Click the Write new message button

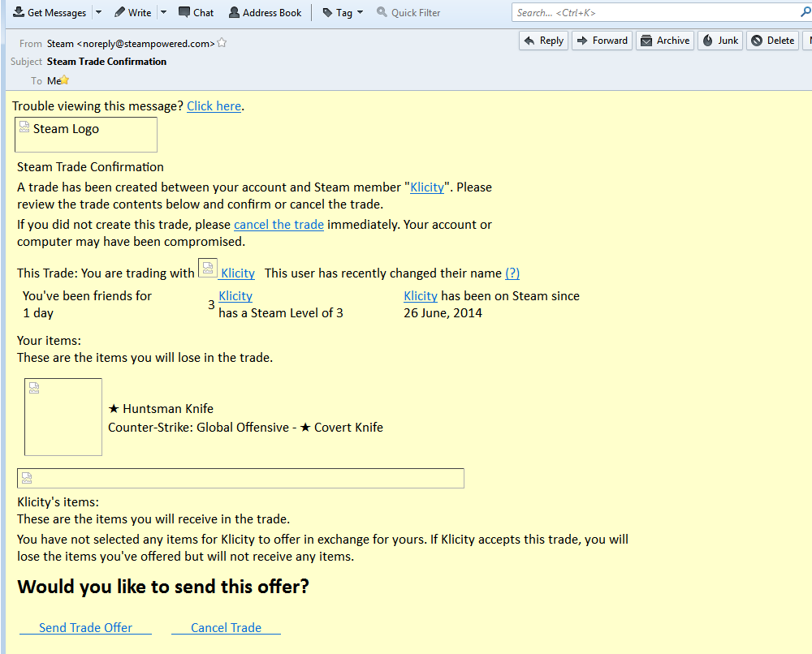(133, 13)
